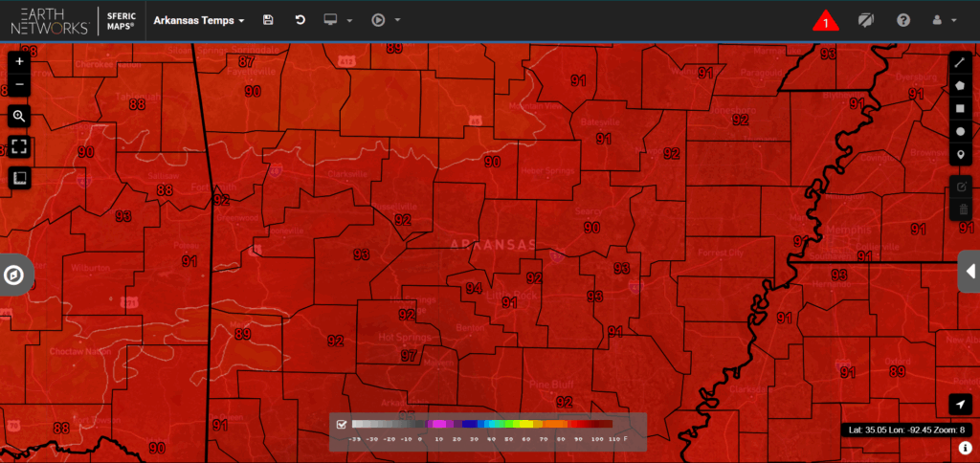Image resolution: width=980 pixels, height=463 pixels.
Task: Open the Arkansas Temps map dropdown
Action: tap(199, 20)
